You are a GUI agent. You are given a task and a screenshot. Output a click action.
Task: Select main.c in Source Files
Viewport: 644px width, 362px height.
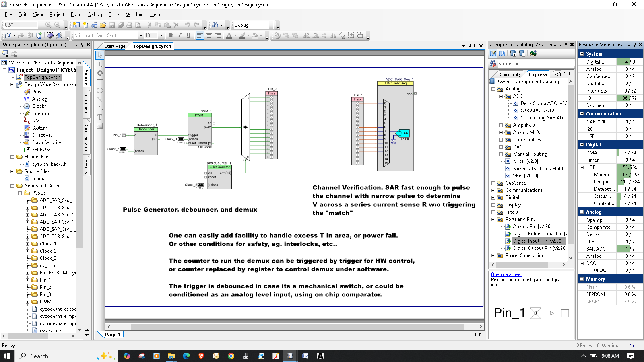point(39,179)
